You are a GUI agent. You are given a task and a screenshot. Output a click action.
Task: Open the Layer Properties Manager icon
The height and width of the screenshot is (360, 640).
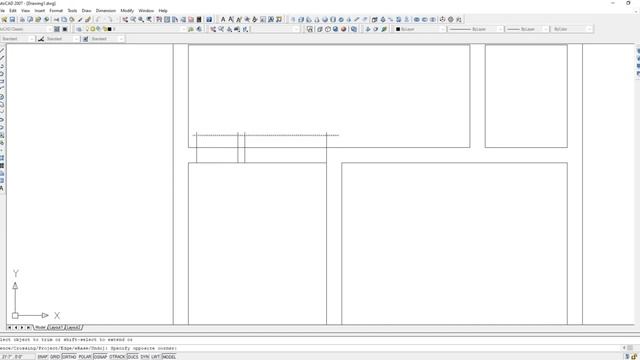[79, 29]
